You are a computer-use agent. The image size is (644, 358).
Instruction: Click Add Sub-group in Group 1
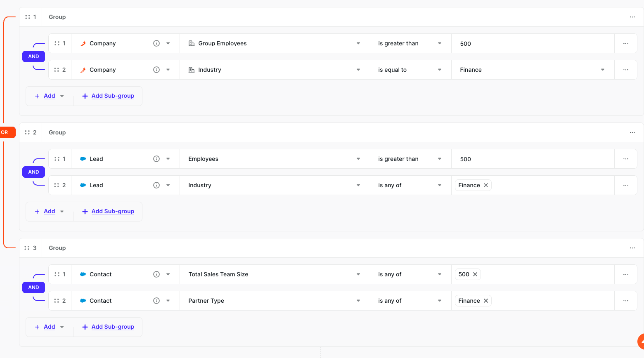pos(108,96)
